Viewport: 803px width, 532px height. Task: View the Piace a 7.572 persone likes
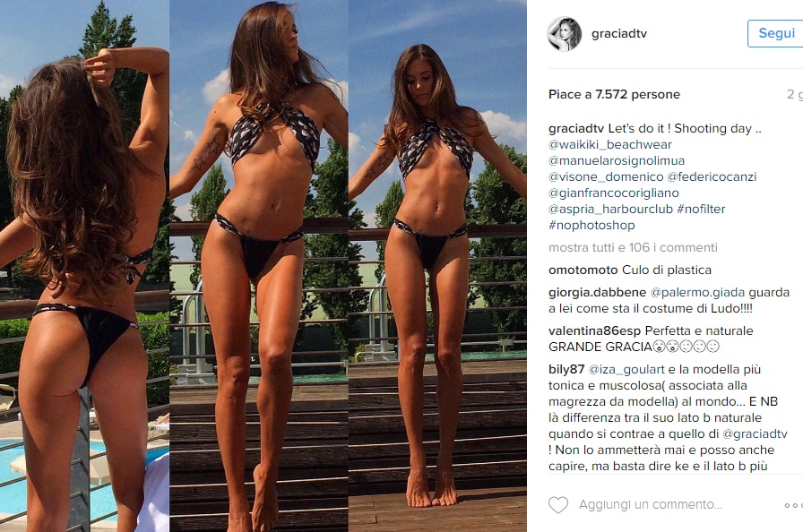(614, 95)
